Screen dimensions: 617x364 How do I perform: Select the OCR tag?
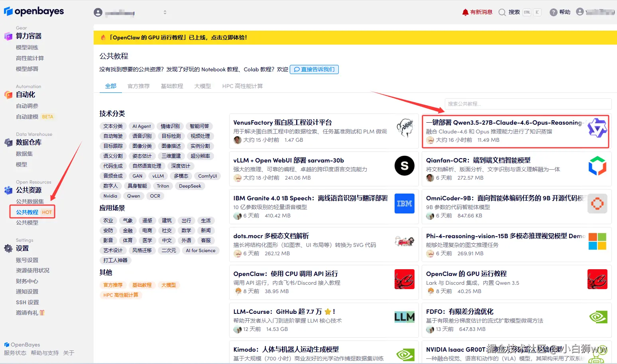point(155,196)
